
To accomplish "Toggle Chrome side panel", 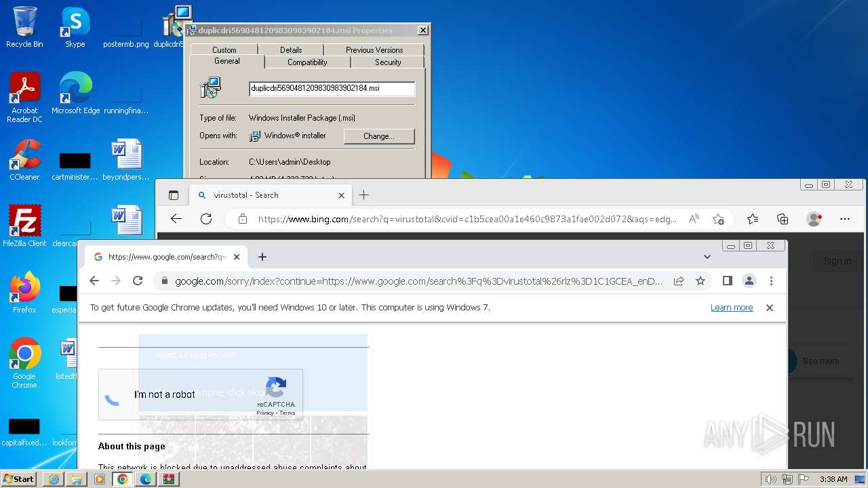I will pyautogui.click(x=728, y=281).
